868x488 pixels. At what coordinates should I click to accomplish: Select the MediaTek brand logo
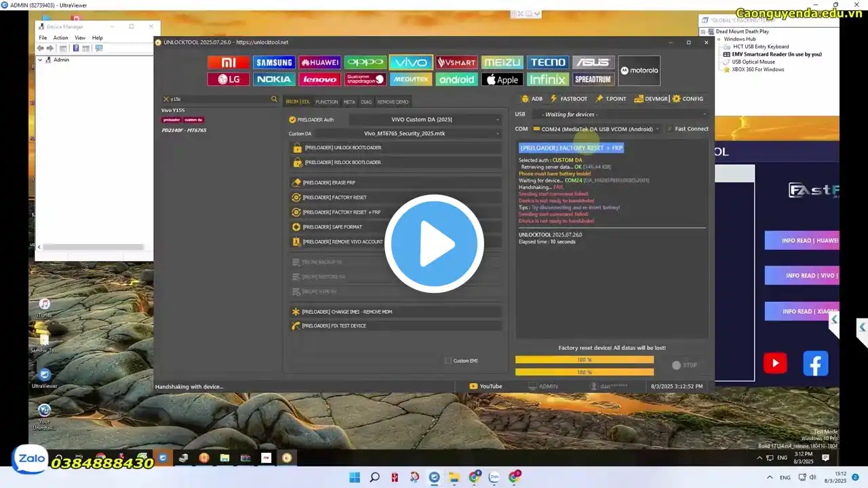tap(411, 79)
